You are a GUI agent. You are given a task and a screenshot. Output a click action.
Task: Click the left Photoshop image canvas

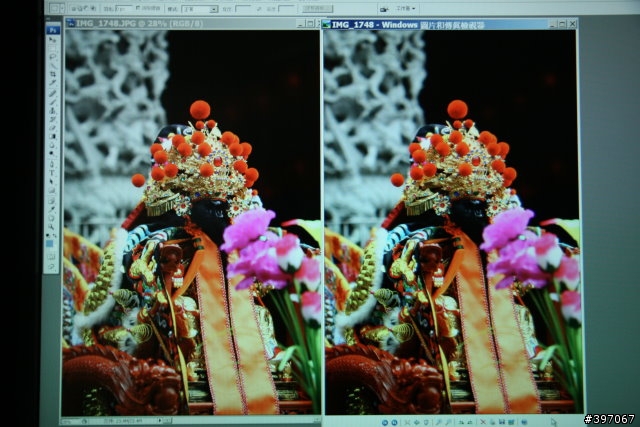click(x=191, y=222)
